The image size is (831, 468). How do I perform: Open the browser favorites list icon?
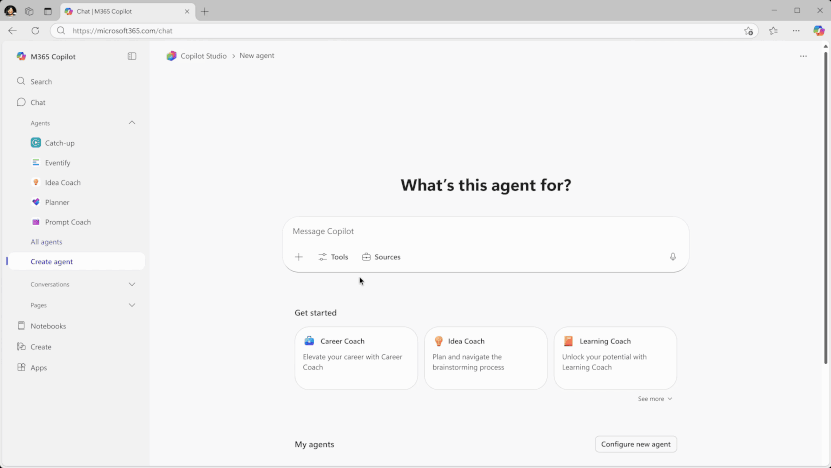pyautogui.click(x=773, y=31)
